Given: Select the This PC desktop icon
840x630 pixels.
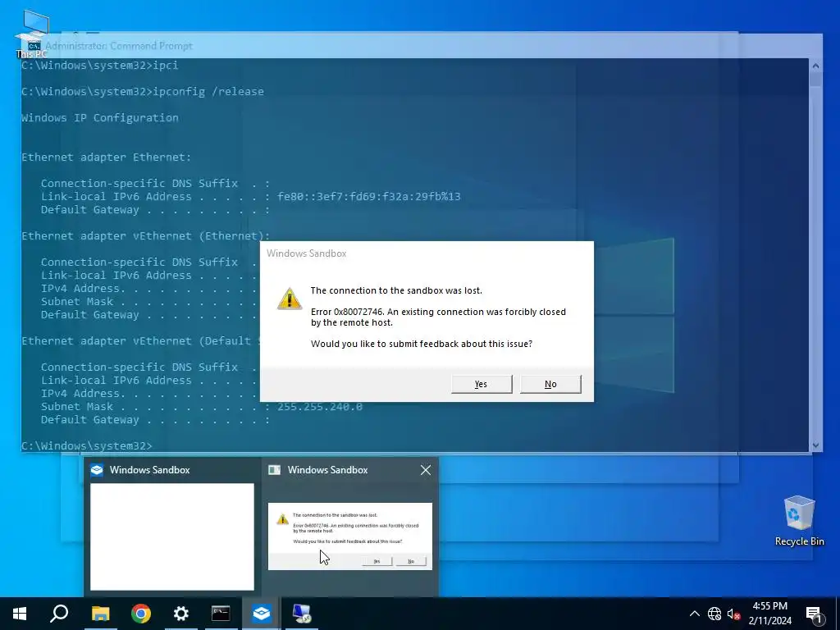Looking at the screenshot, I should tap(32, 34).
